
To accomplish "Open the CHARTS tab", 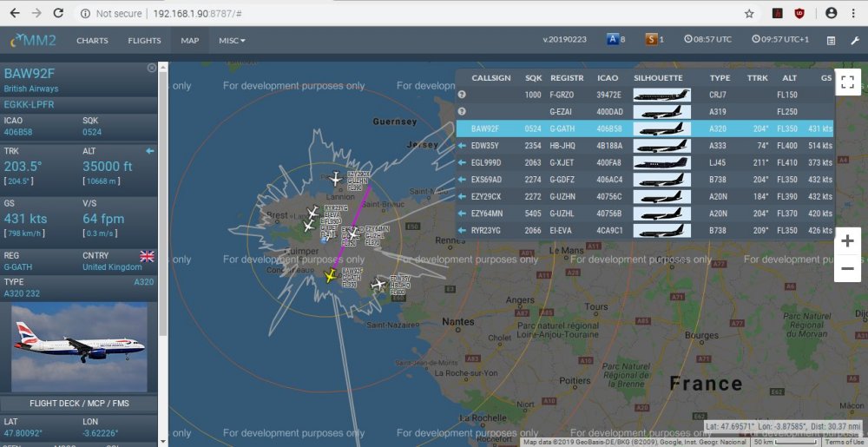I will click(93, 41).
